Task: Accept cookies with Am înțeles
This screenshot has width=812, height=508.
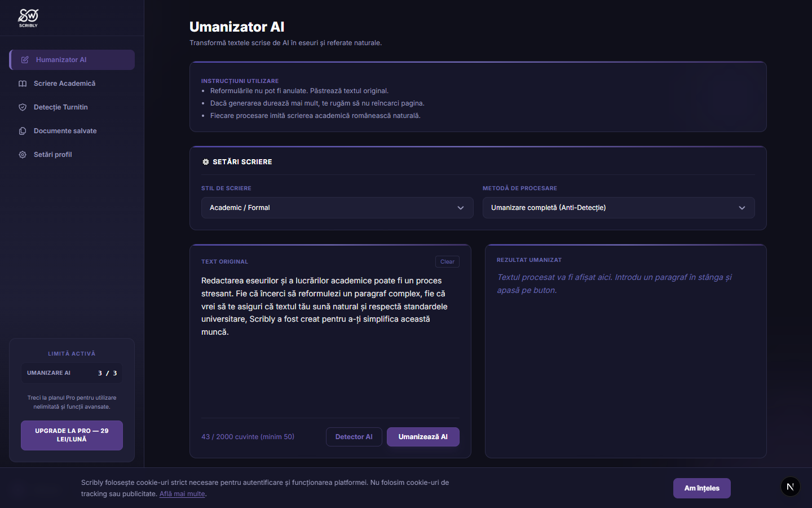Action: coord(702,488)
